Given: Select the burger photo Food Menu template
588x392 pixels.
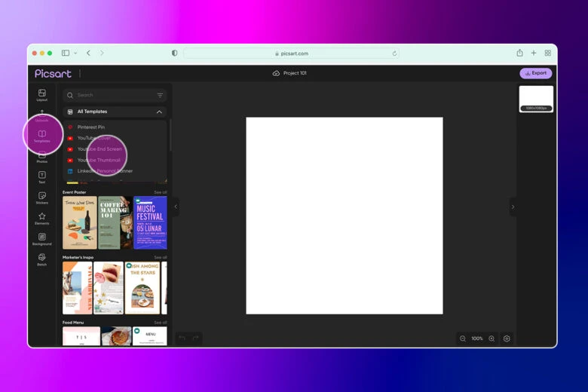Looking at the screenshot, I should tap(116, 335).
